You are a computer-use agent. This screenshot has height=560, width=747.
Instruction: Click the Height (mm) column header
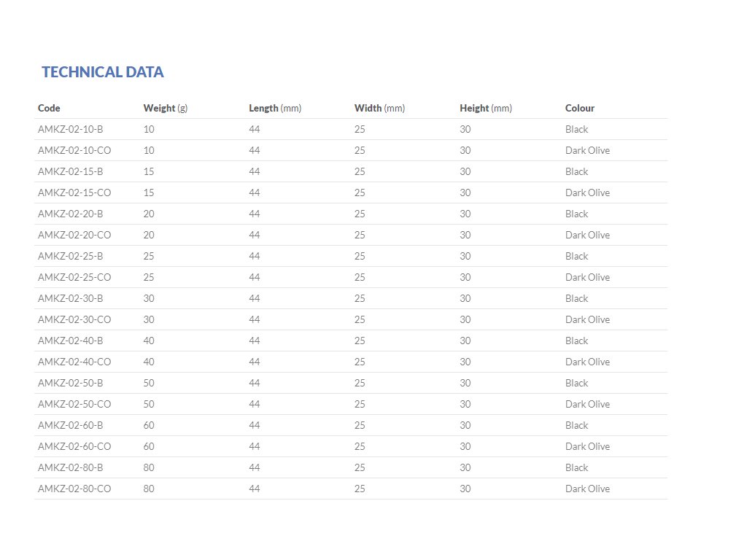[x=485, y=108]
